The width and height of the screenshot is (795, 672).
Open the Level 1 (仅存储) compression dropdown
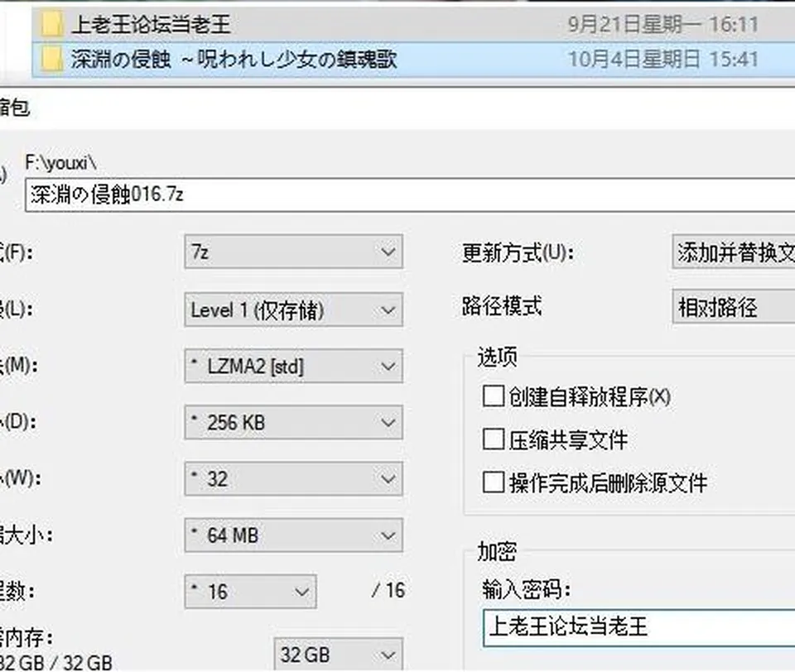point(293,310)
